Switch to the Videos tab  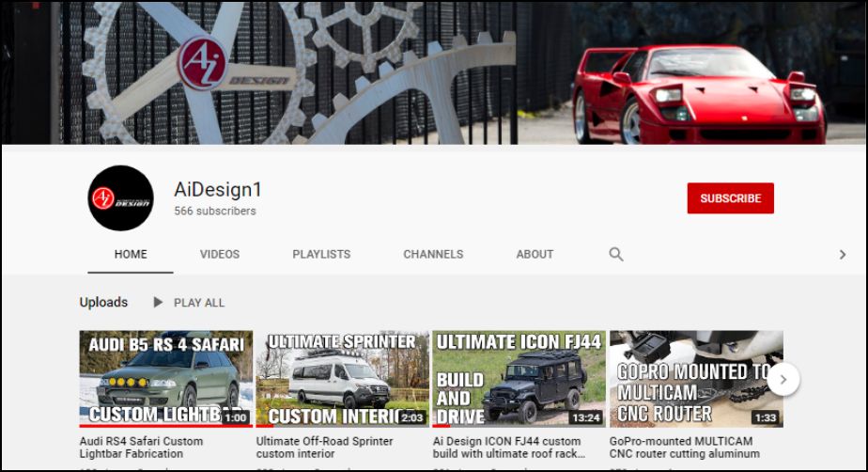click(x=219, y=254)
